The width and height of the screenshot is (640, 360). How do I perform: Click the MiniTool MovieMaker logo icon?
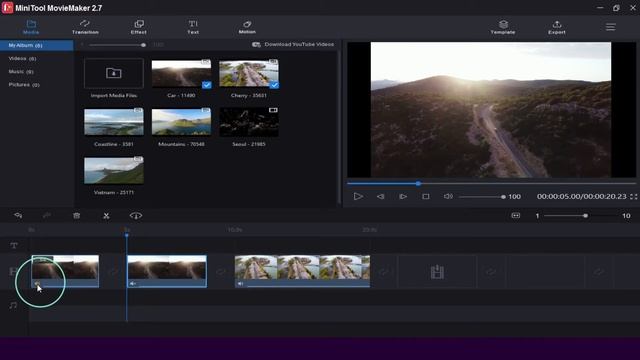(7, 7)
